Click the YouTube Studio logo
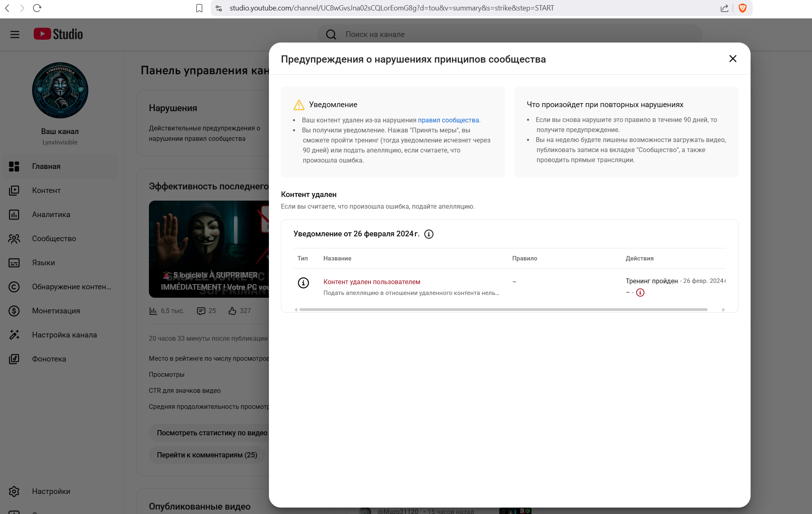812x514 pixels. coord(58,35)
